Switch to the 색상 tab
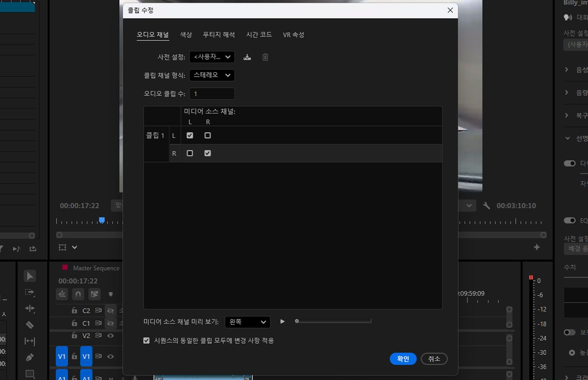 click(186, 35)
